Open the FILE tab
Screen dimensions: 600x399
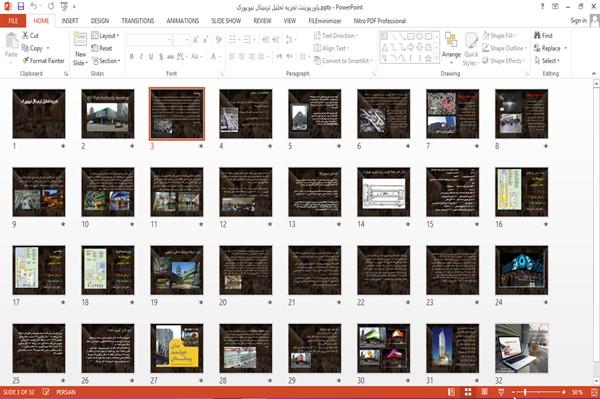13,21
